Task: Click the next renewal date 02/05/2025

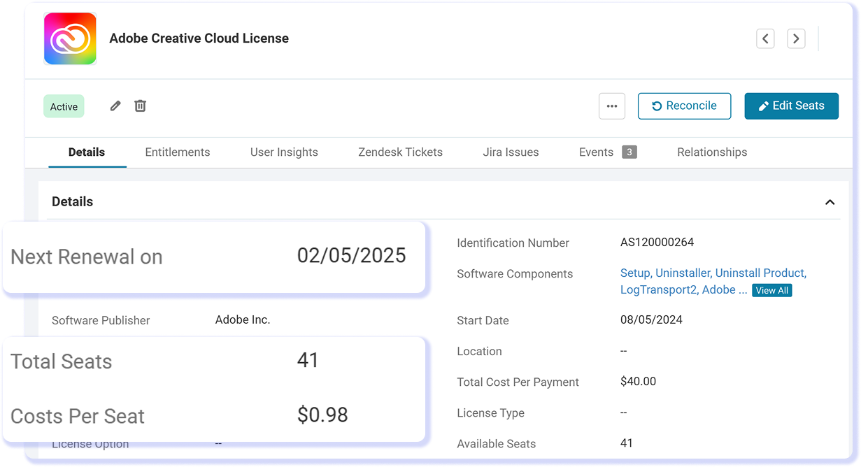Action: (x=351, y=255)
